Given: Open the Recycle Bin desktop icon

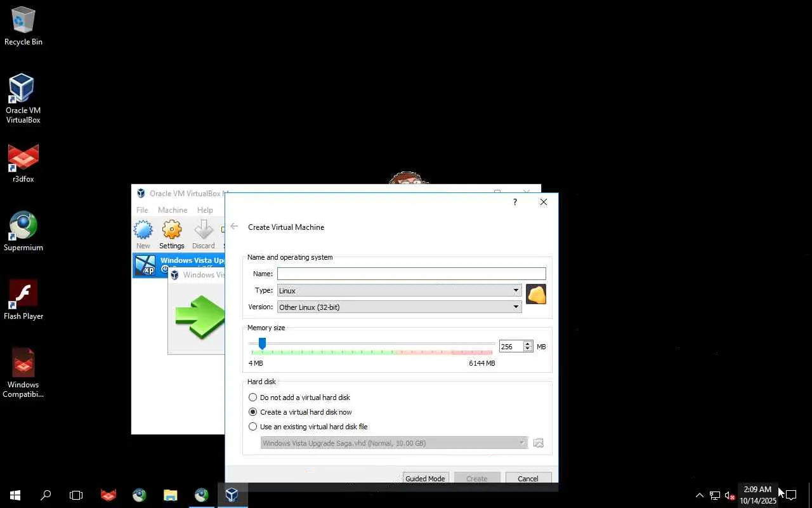Looking at the screenshot, I should pos(23,26).
